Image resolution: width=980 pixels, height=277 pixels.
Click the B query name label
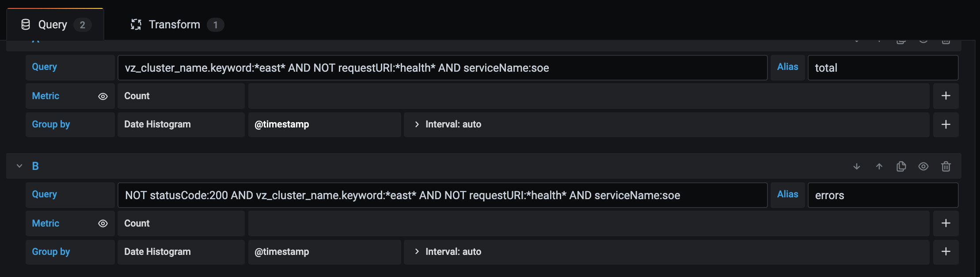35,166
